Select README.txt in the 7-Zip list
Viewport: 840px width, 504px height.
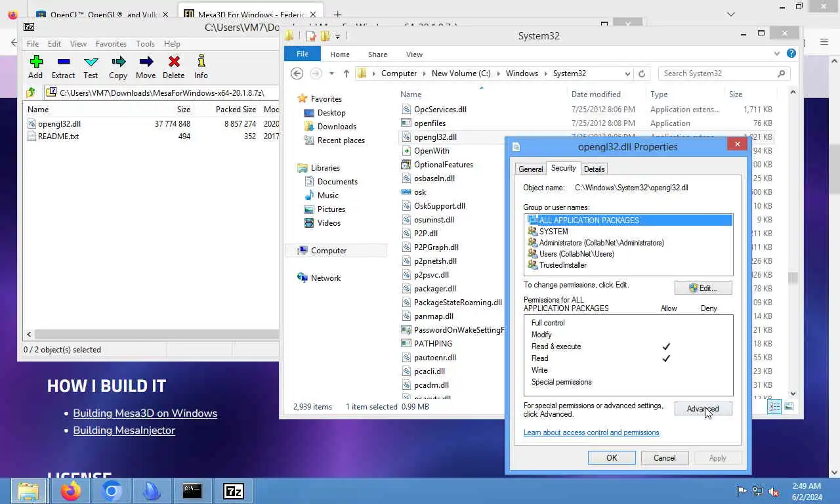pyautogui.click(x=58, y=136)
